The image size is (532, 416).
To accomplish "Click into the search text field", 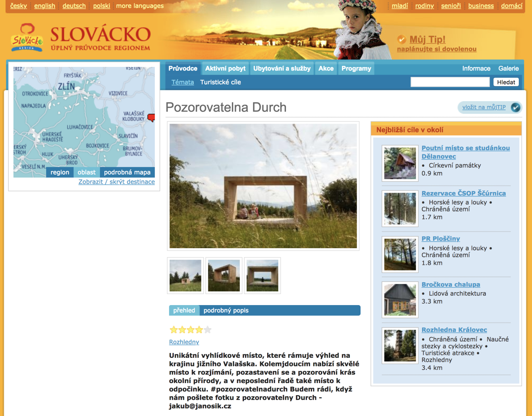I will click(x=450, y=82).
